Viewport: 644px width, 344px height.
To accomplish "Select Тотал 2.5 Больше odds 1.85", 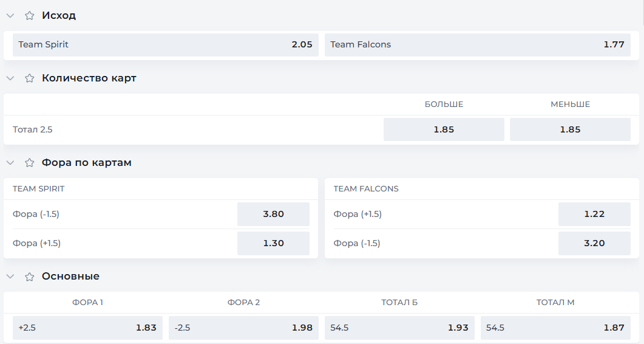I will coord(444,129).
